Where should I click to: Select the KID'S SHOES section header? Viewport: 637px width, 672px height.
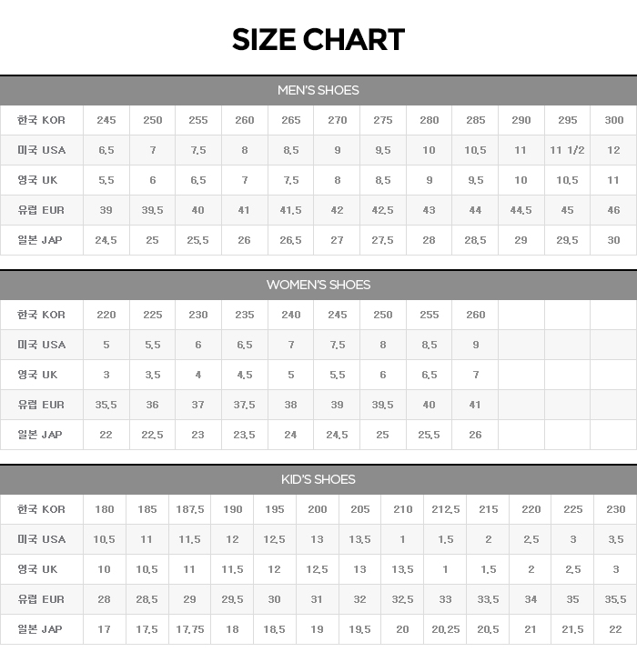point(318,479)
